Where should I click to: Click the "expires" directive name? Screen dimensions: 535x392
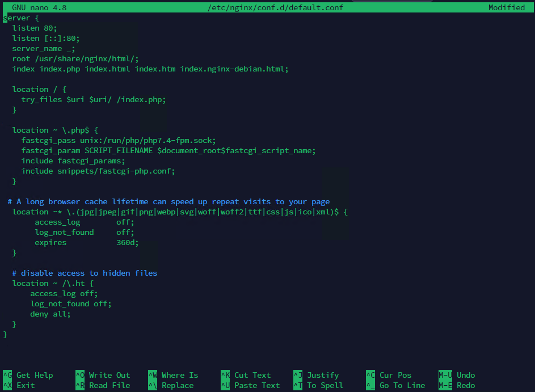[x=50, y=243]
